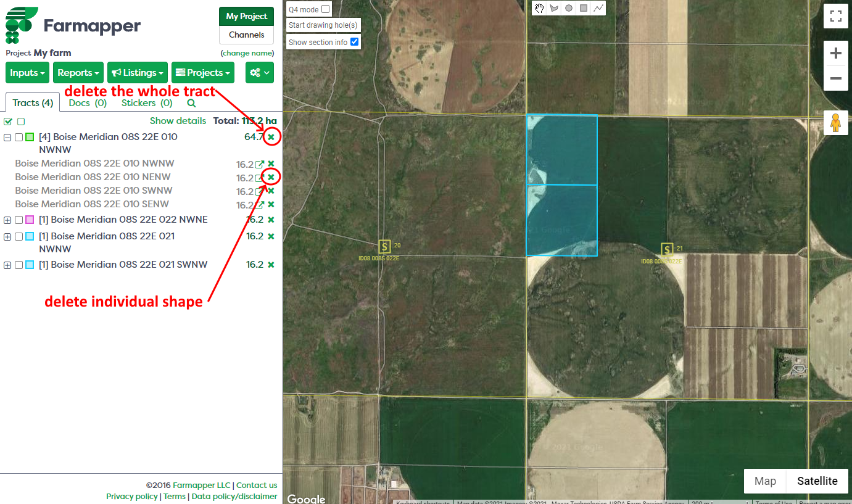Select the polygon drawing tool
Viewport: 852px width, 504px height.
[554, 8]
